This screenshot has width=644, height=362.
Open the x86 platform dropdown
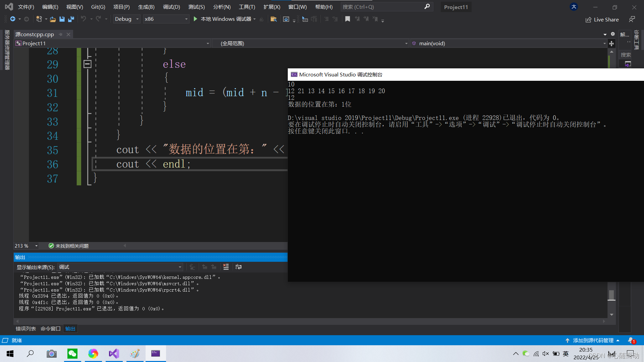point(166,19)
